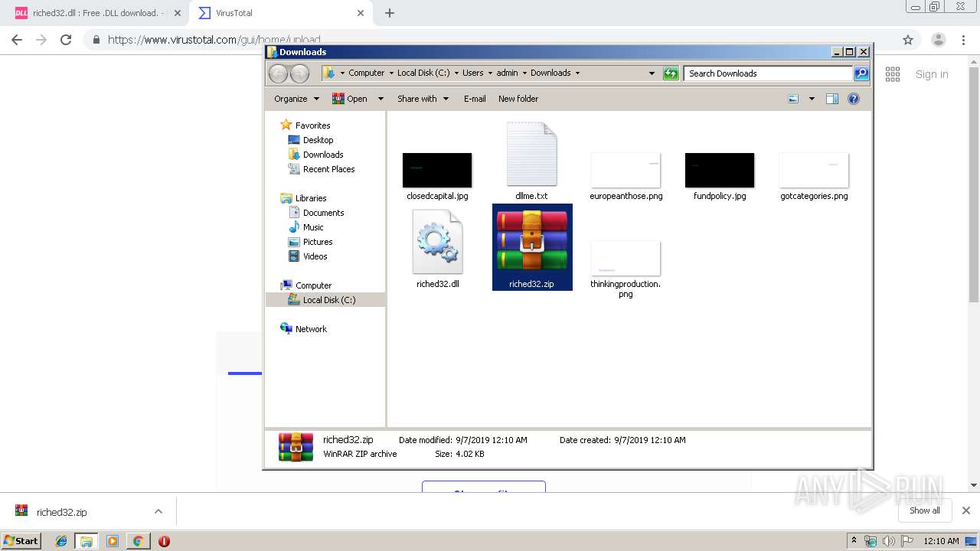Viewport: 980px width, 551px height.
Task: Reload the VirusTotal page
Action: 66,40
